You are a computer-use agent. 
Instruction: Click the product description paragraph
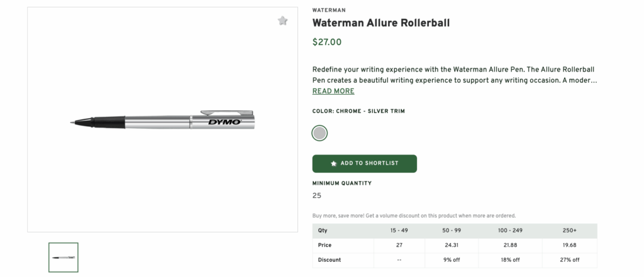[x=453, y=75]
